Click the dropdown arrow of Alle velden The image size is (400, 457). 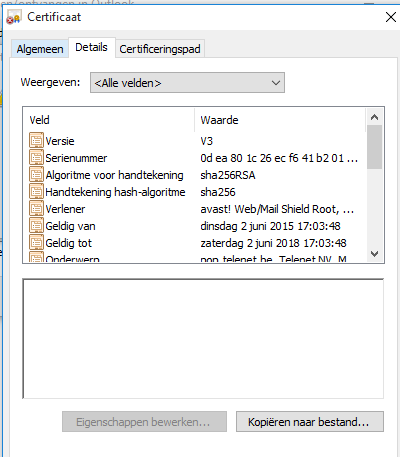[x=276, y=83]
